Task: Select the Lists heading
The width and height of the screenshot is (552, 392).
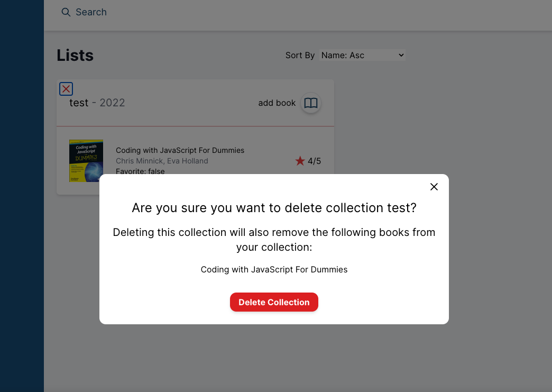Action: [75, 55]
